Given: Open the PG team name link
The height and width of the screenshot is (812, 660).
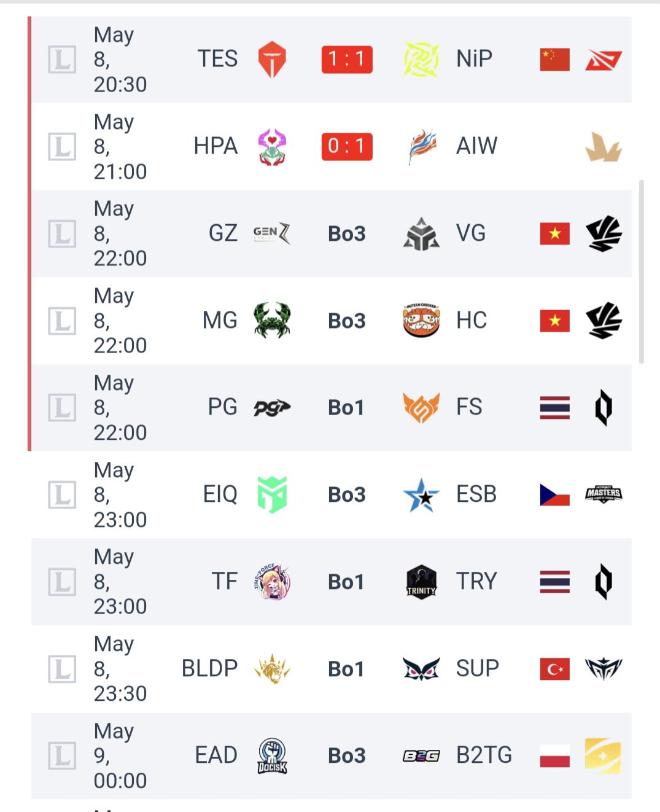Looking at the screenshot, I should coord(222,407).
